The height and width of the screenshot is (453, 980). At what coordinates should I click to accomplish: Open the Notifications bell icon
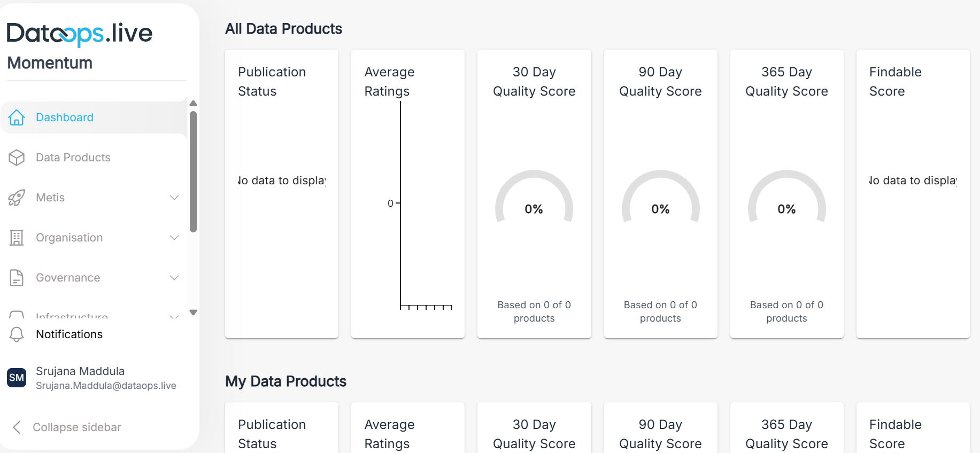tap(17, 334)
